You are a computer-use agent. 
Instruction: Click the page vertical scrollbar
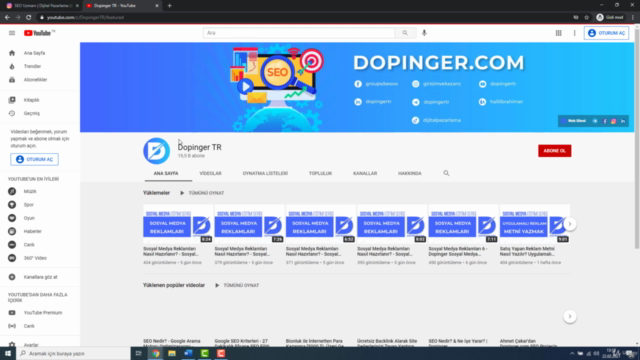coord(637,139)
